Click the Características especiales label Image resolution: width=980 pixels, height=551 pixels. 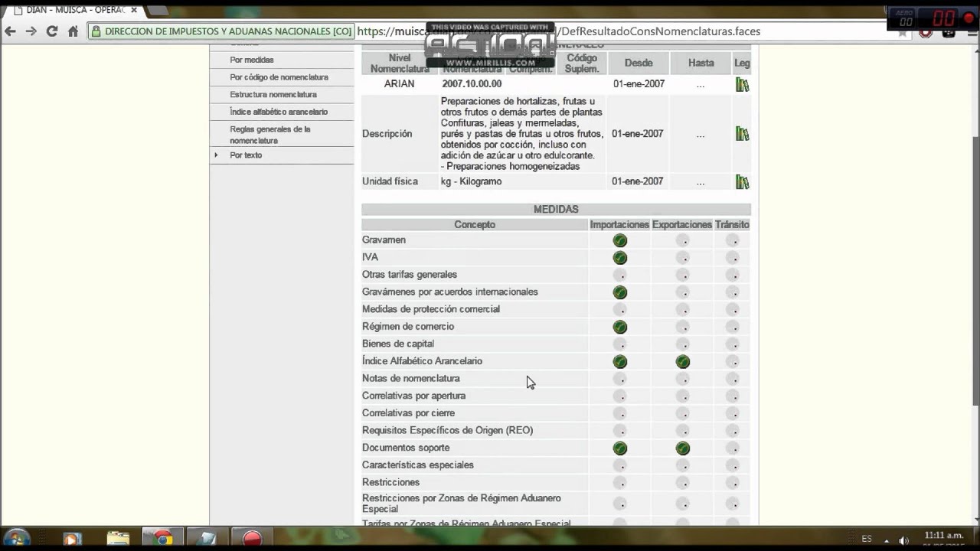pyautogui.click(x=418, y=465)
